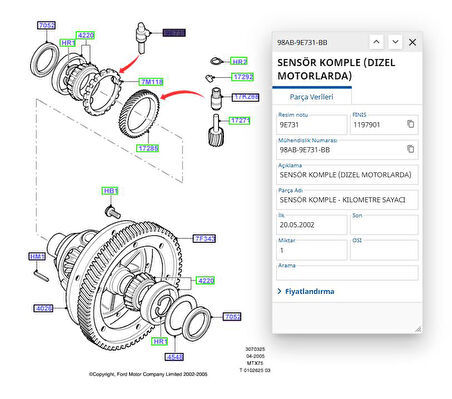Viewport: 452px width, 399px height.
Task: Click the empty Son date field
Action: point(384,225)
